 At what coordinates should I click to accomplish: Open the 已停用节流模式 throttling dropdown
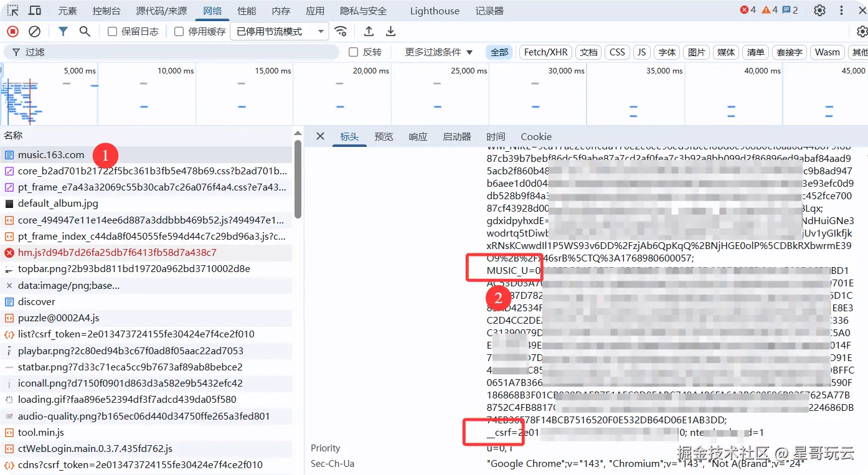click(x=280, y=31)
